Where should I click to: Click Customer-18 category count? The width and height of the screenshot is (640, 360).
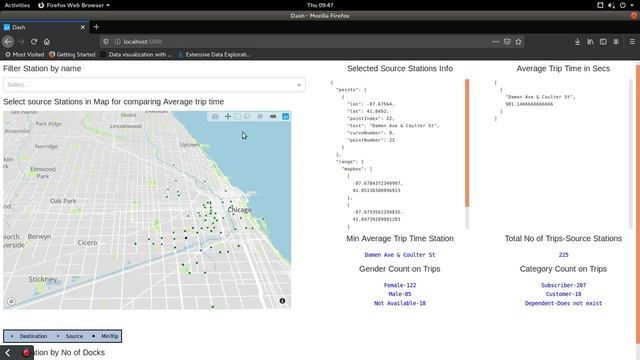point(563,294)
